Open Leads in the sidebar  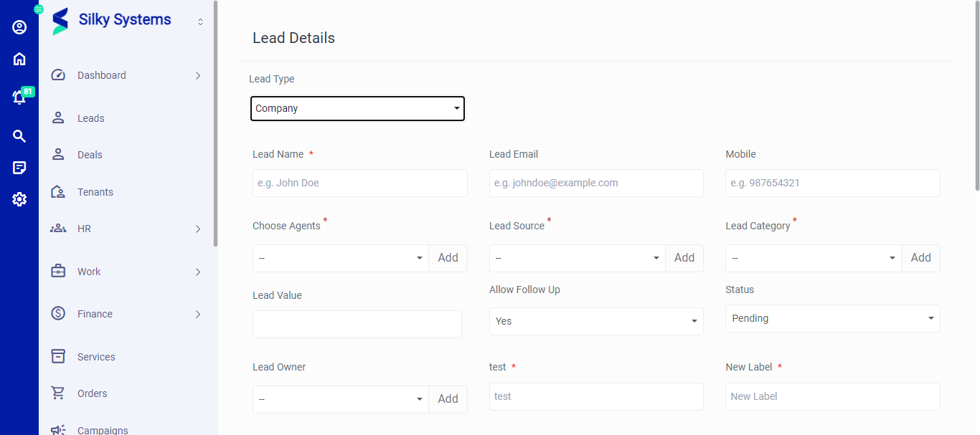(91, 118)
